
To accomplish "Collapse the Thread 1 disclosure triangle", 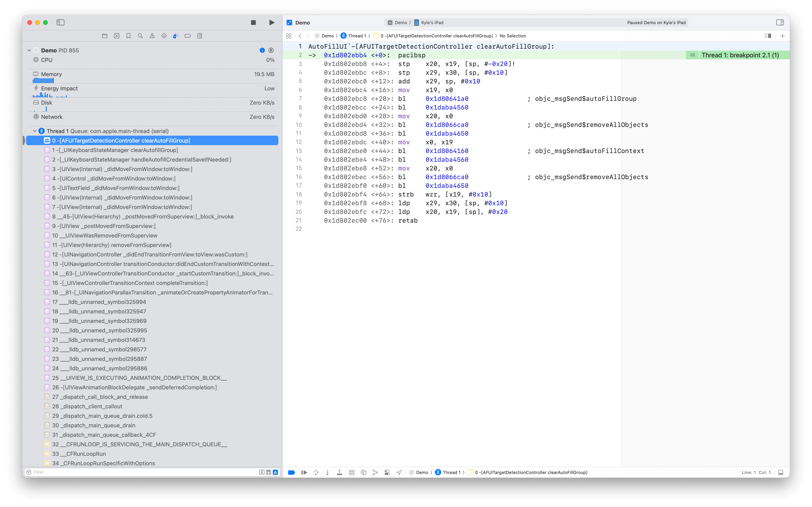I will (x=35, y=131).
